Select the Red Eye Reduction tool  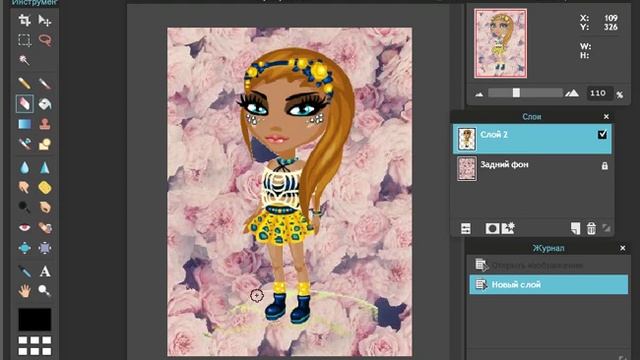click(24, 227)
